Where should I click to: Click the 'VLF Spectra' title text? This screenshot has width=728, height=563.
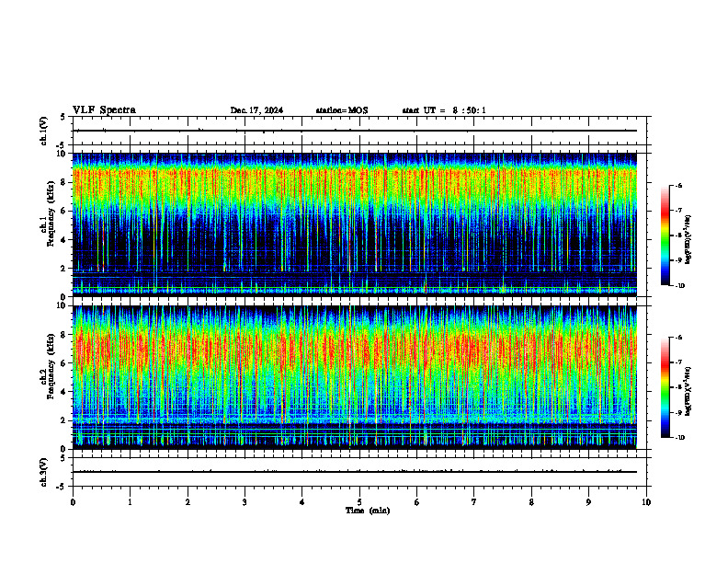point(105,110)
